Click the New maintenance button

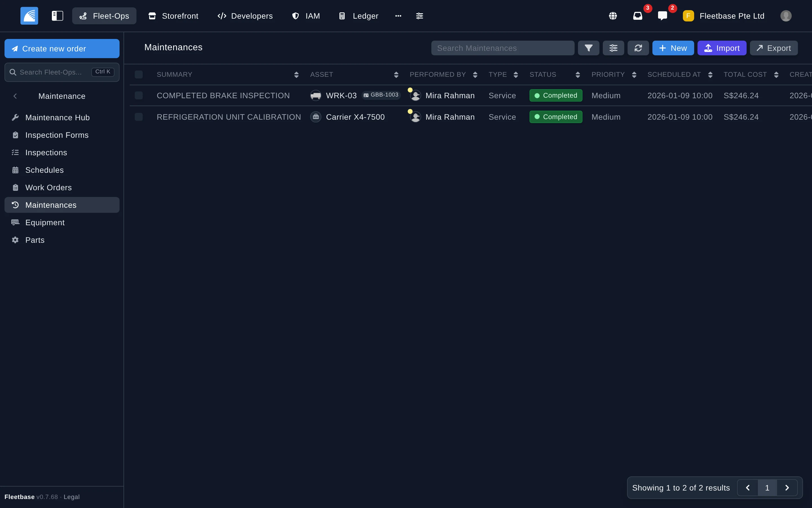[x=673, y=48]
